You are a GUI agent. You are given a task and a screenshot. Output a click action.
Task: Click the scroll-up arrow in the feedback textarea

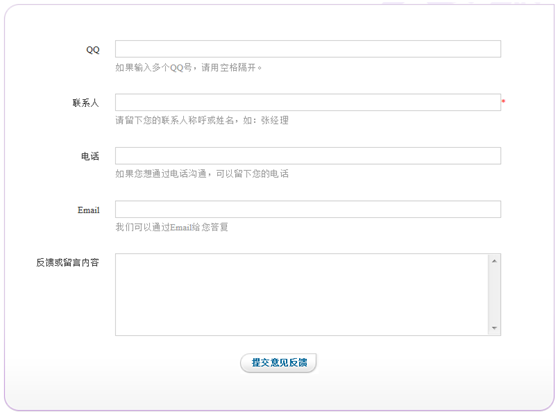pos(494,261)
